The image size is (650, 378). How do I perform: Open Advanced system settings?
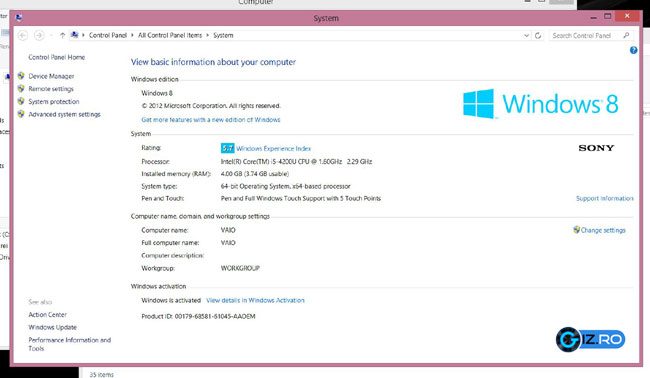pos(64,114)
